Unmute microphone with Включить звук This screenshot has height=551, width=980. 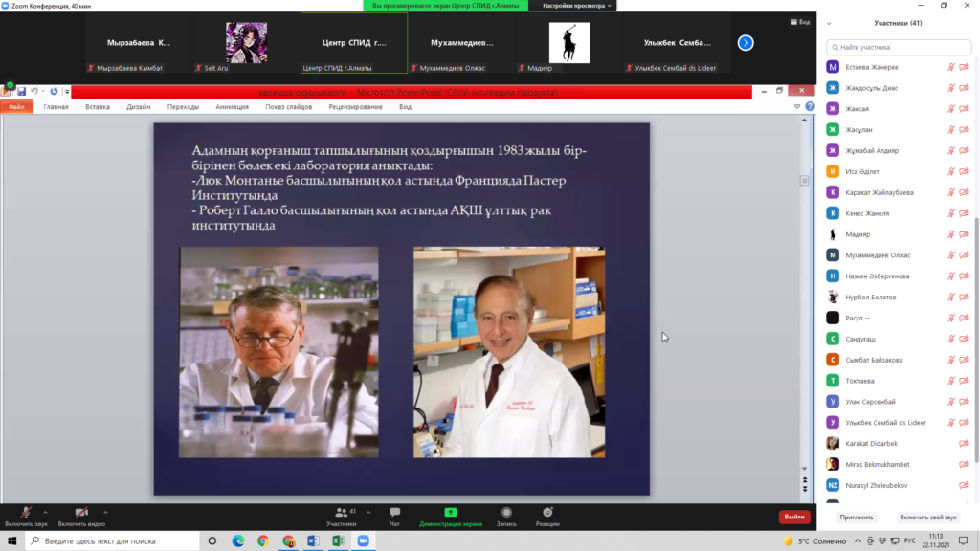[25, 516]
